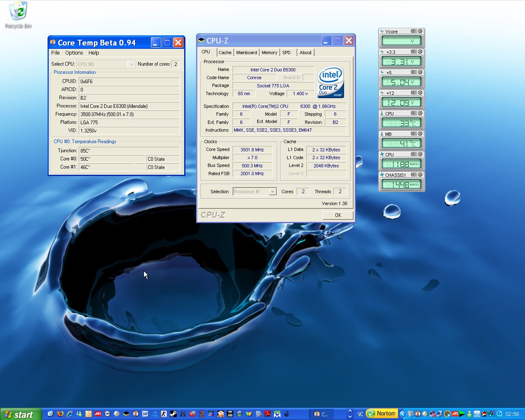Viewport: 525px width, 420px height.
Task: Open the Recycle Bin desktop icon
Action: click(x=18, y=15)
